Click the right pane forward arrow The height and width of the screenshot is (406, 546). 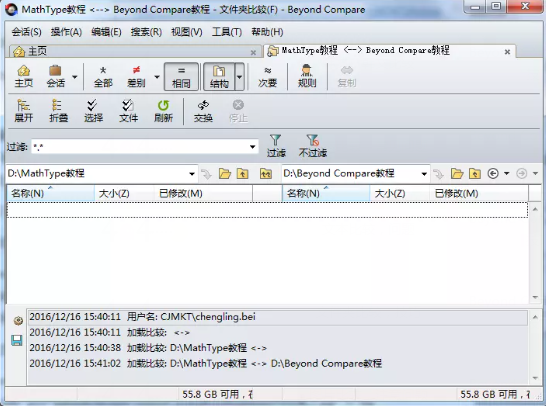[x=522, y=173]
